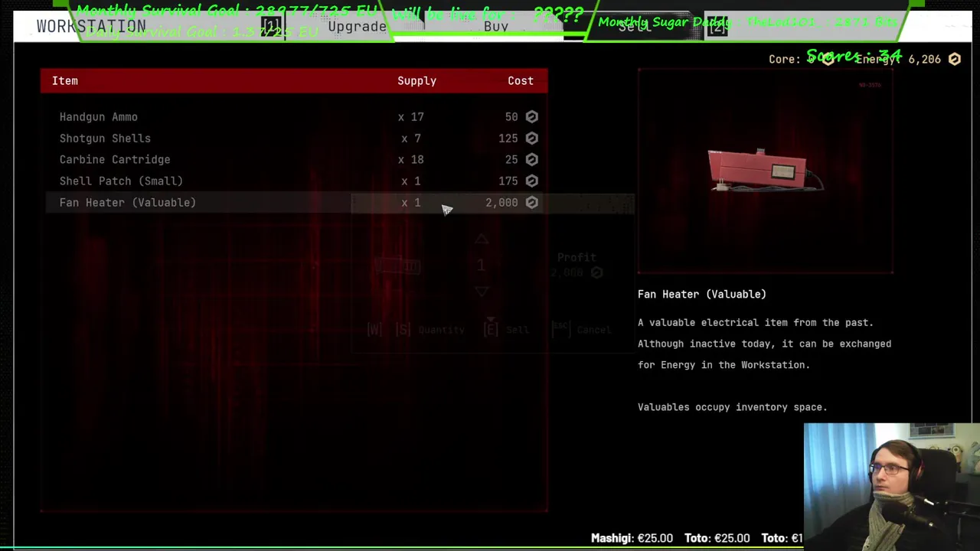Click the energy icon beside Shotgun Shells cost
The image size is (980, 551).
531,139
